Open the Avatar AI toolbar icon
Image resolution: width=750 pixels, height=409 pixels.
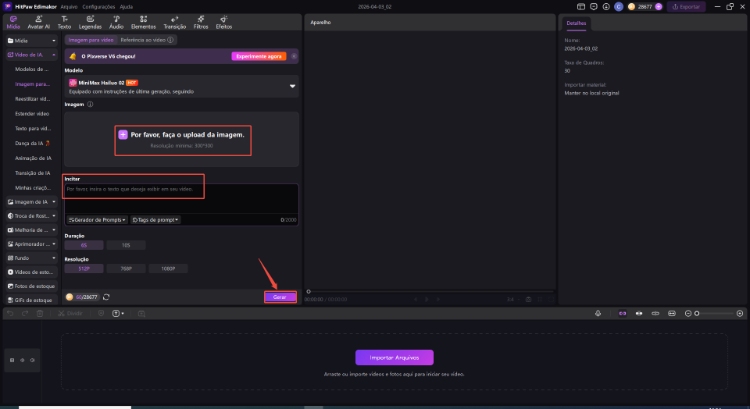(x=39, y=20)
